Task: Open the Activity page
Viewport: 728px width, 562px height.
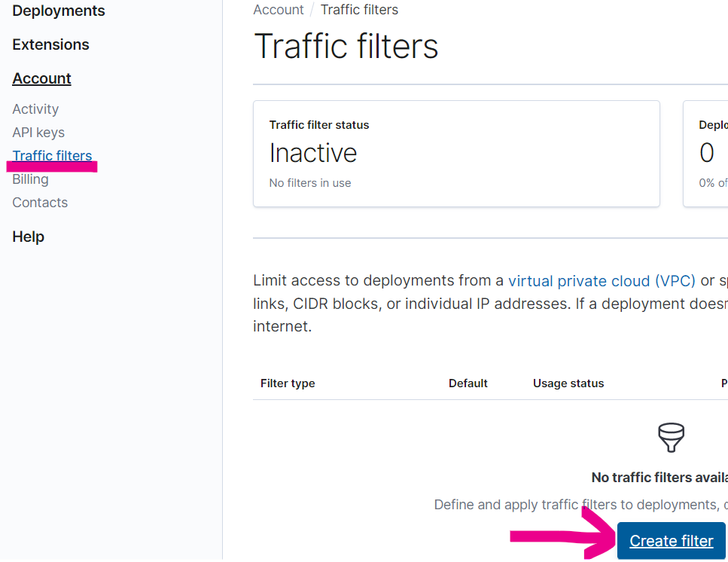Action: [35, 109]
